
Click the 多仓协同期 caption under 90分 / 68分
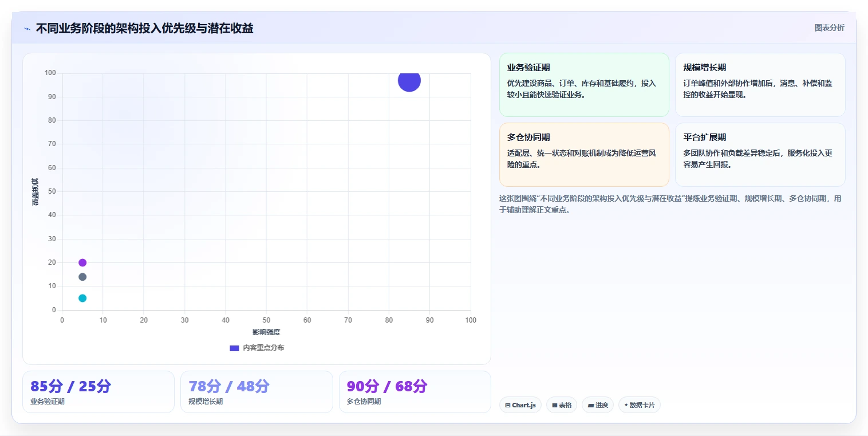coord(364,402)
